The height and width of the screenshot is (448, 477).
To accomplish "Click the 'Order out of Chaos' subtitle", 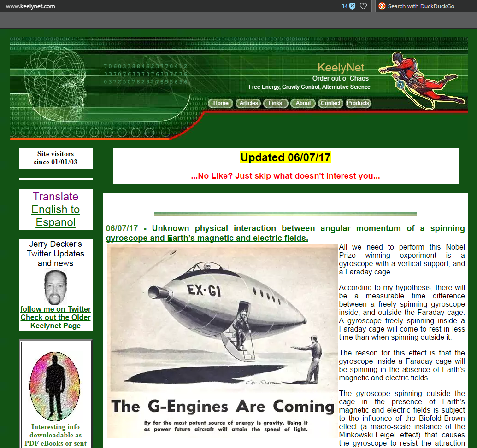I will [341, 78].
